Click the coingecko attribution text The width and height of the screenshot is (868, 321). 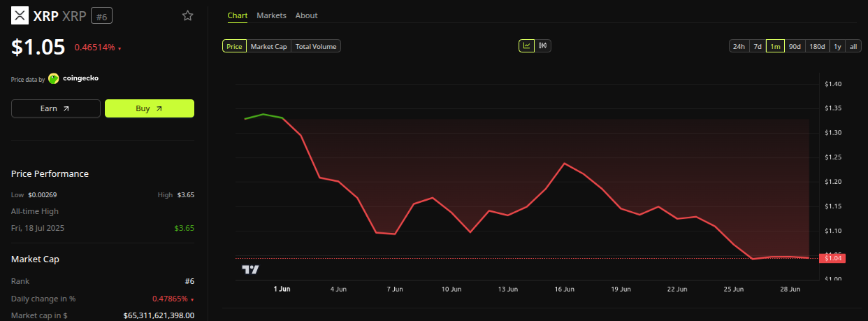[80, 78]
